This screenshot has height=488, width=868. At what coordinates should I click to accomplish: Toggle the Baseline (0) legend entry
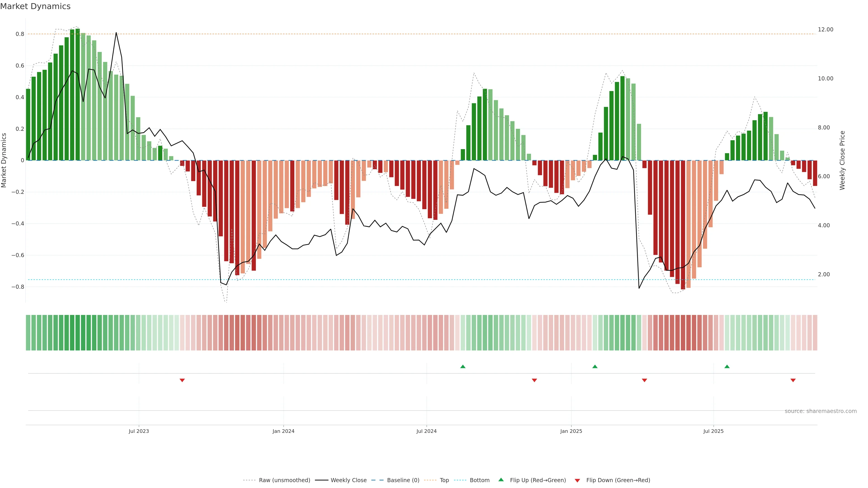(x=403, y=480)
